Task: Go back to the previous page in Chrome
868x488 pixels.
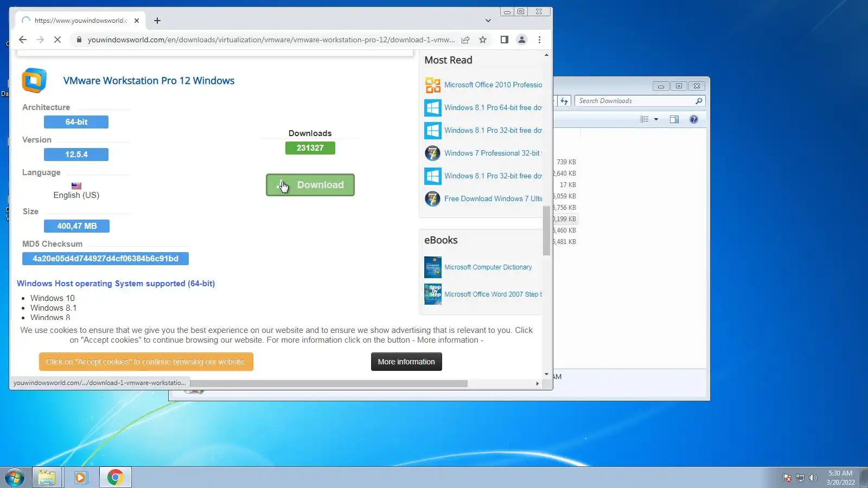Action: (23, 40)
